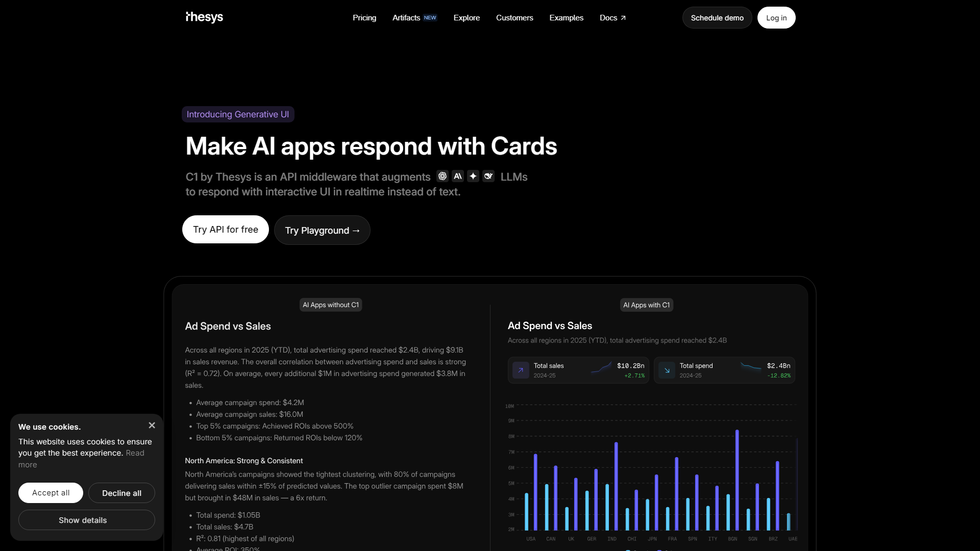Click the tallest BGN bar in chart
This screenshot has height=551, width=980.
click(x=737, y=480)
